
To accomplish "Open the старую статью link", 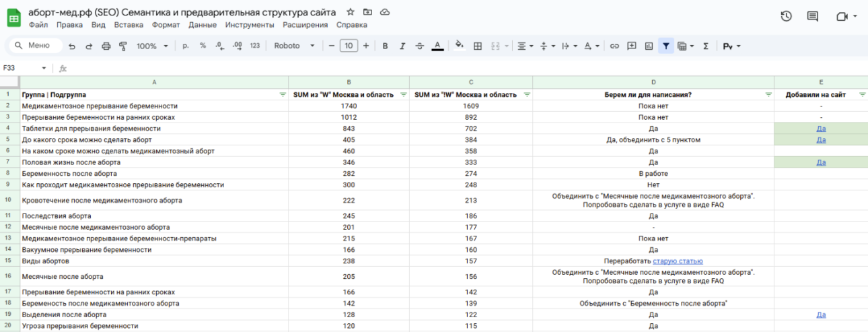I will (678, 261).
